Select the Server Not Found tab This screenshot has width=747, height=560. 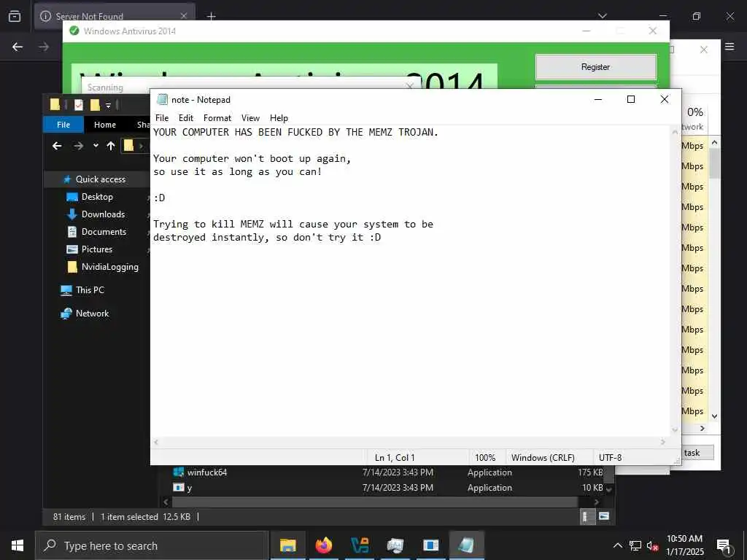(x=115, y=16)
